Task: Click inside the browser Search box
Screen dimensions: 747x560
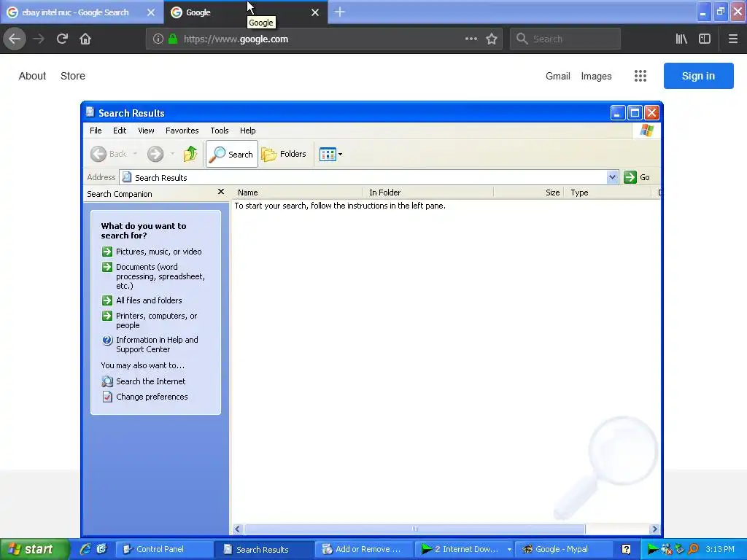Action: [x=565, y=39]
